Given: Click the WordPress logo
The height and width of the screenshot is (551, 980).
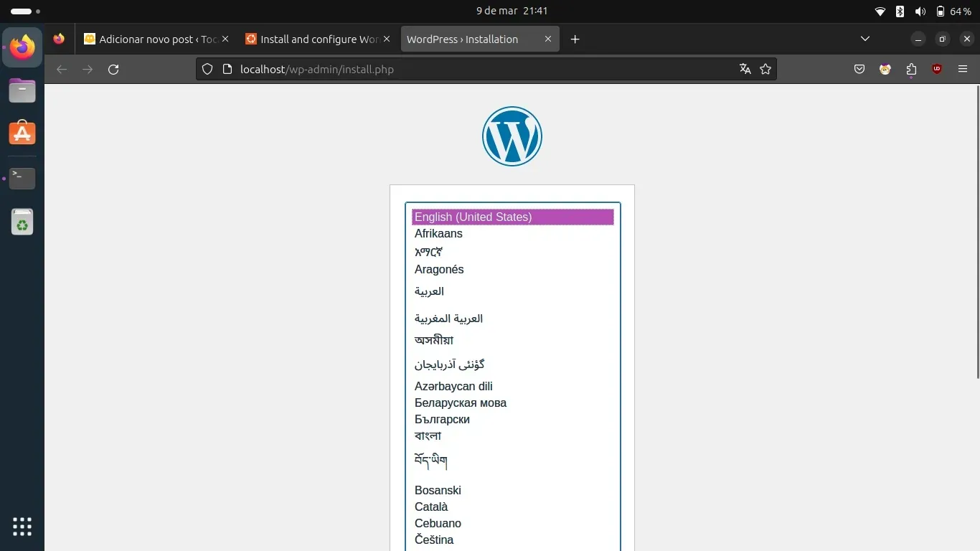Looking at the screenshot, I should [x=512, y=136].
